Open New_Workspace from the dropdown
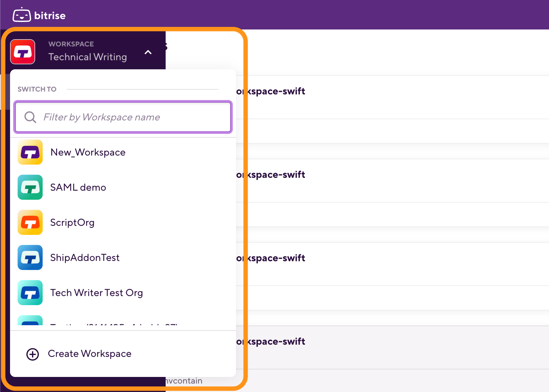 click(88, 152)
